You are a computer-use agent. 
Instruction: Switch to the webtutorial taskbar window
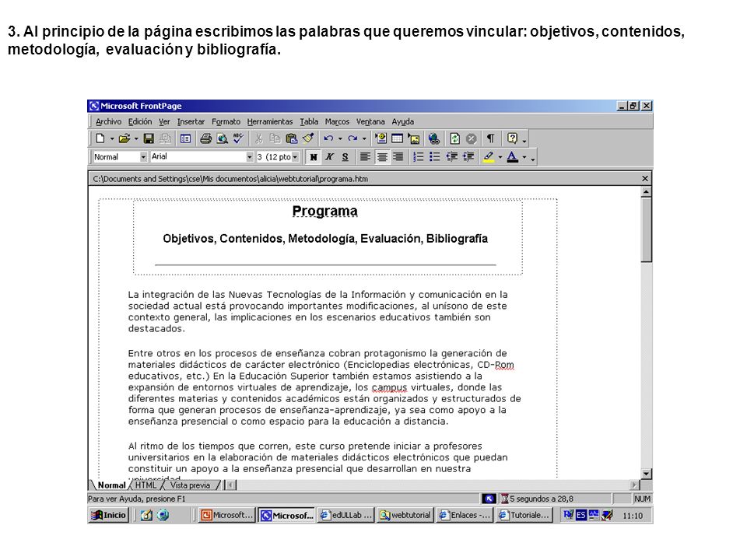[x=405, y=515]
